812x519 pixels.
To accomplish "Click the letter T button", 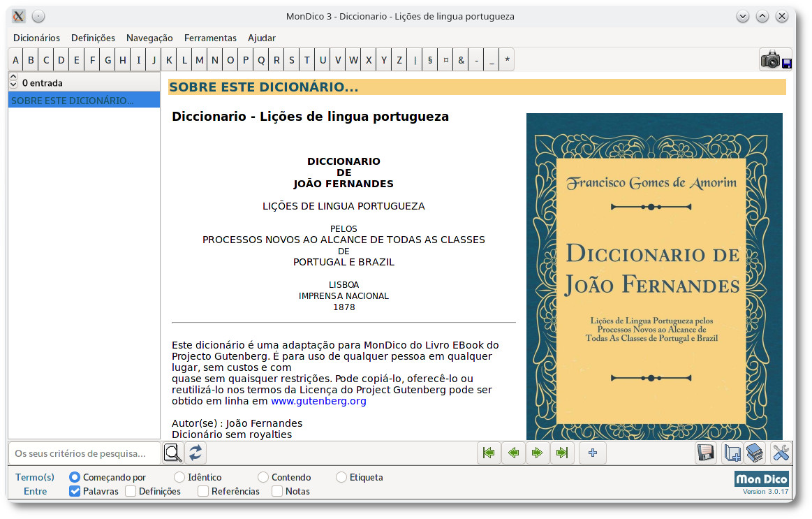I will pos(307,59).
